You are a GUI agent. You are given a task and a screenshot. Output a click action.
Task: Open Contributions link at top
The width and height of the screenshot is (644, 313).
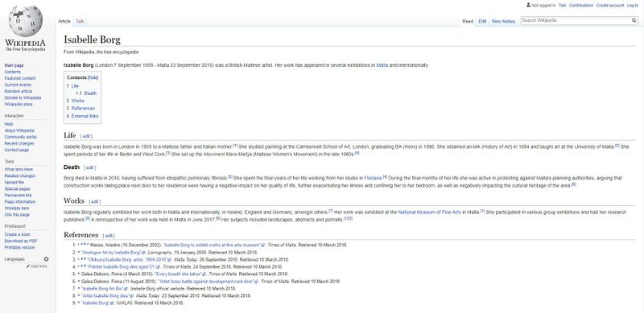[x=580, y=6]
